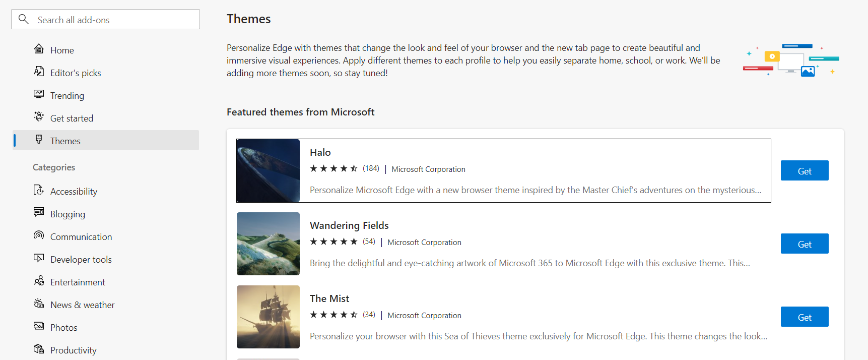Screen dimensions: 868x360
Task: Select the Get started rocket icon
Action: tap(39, 117)
